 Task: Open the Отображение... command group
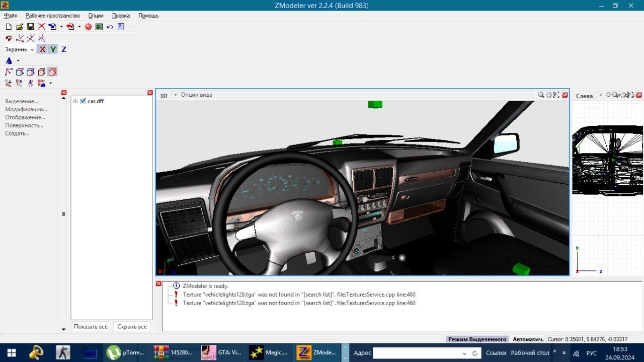pyautogui.click(x=25, y=117)
